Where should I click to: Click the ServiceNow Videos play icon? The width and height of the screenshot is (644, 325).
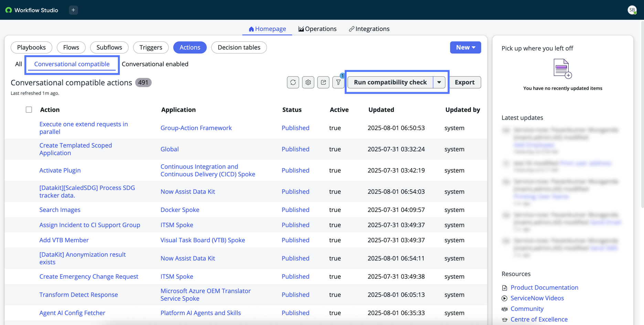pos(505,298)
